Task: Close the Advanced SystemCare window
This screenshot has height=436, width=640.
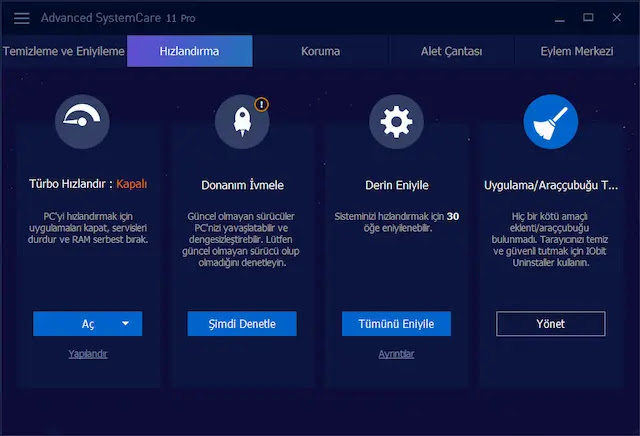Action: 617,17
